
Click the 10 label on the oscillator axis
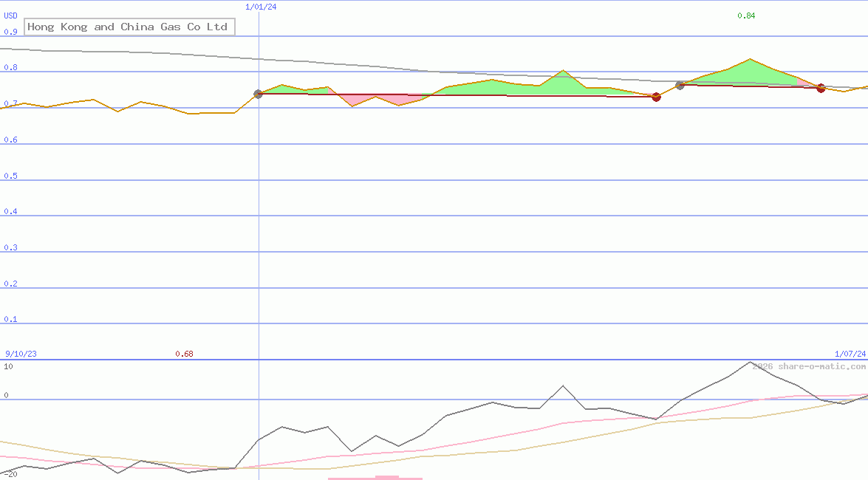point(8,366)
